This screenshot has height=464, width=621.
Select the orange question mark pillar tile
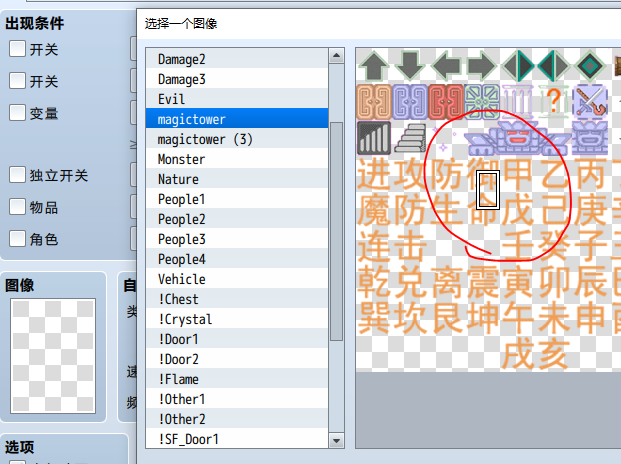click(554, 102)
